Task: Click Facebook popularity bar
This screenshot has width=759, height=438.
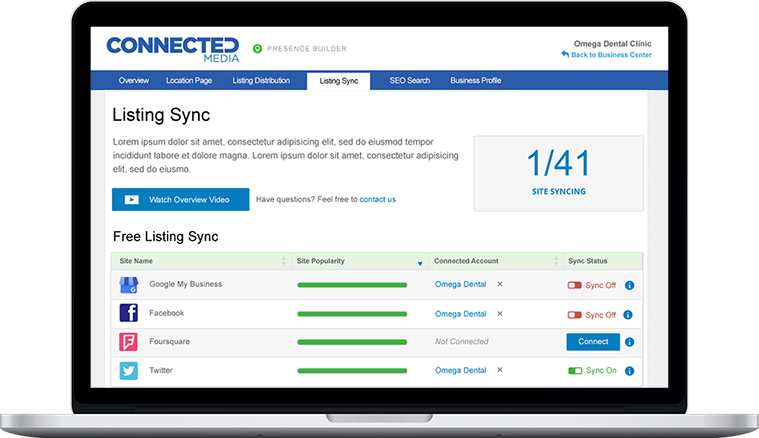Action: point(352,314)
